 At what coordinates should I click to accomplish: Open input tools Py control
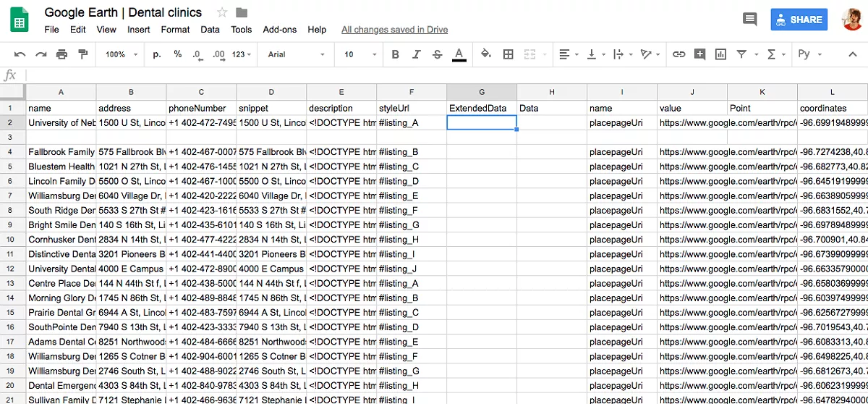809,54
